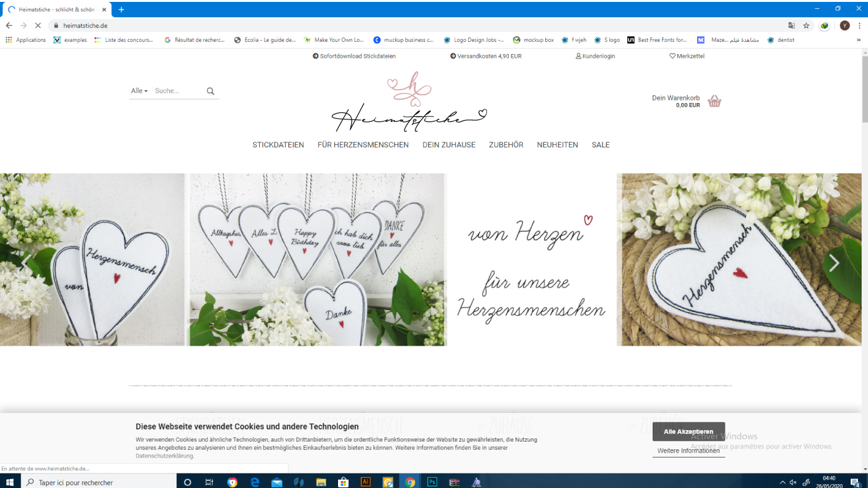Viewport: 868px width, 488px height.
Task: Click the Alle Akzeptieren button
Action: tap(689, 431)
